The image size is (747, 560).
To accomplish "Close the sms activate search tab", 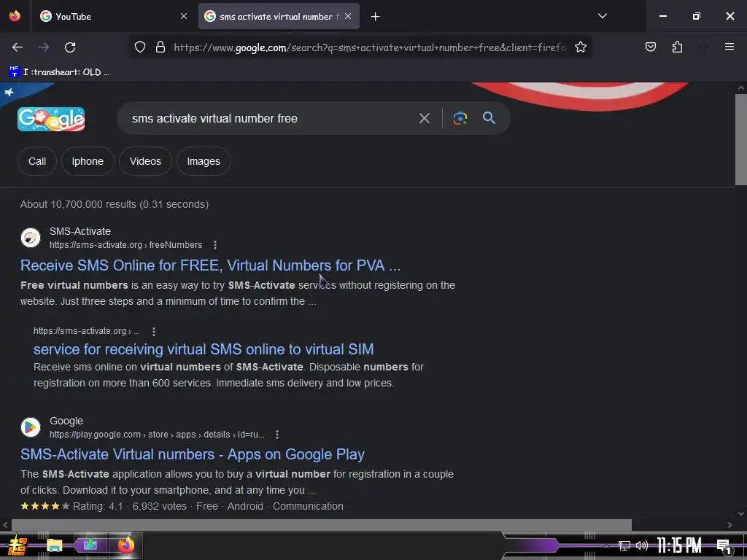I will pyautogui.click(x=348, y=16).
